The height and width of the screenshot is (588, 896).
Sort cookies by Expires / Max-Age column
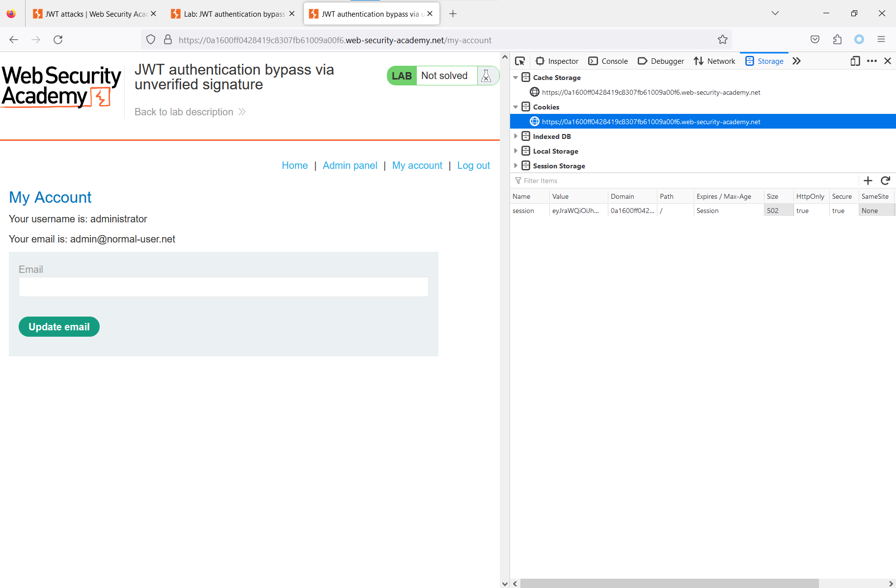point(729,196)
